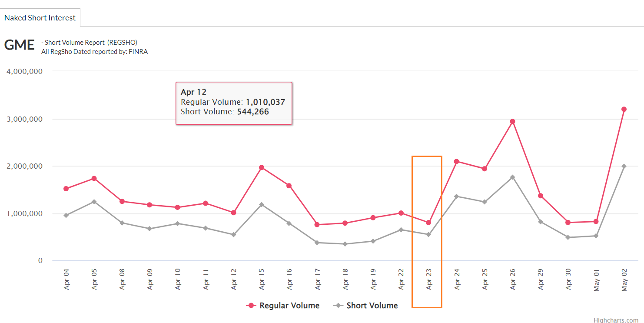644x323 pixels.
Task: Click Regular Volume point for Apr 09
Action: coord(150,205)
